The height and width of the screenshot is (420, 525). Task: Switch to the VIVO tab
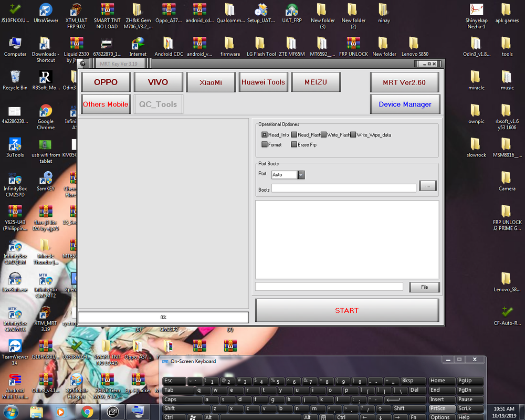pyautogui.click(x=158, y=82)
